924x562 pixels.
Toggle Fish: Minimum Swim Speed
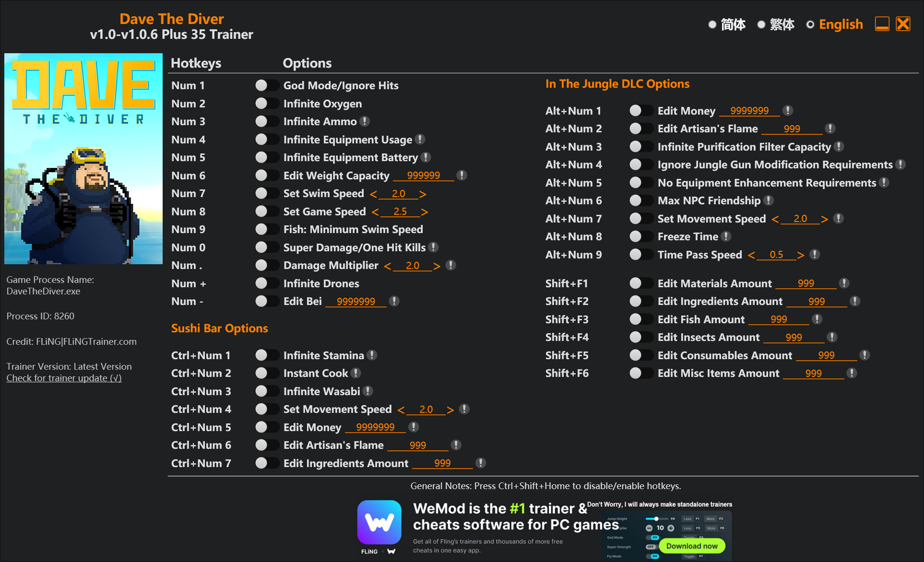[x=267, y=229]
